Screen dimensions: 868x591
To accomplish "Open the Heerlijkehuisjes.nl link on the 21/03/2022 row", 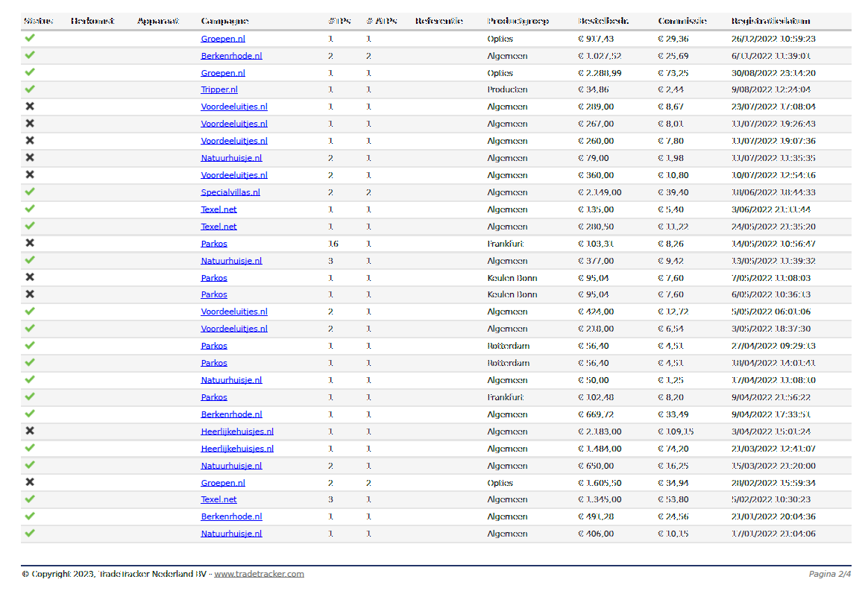I will pos(237,449).
